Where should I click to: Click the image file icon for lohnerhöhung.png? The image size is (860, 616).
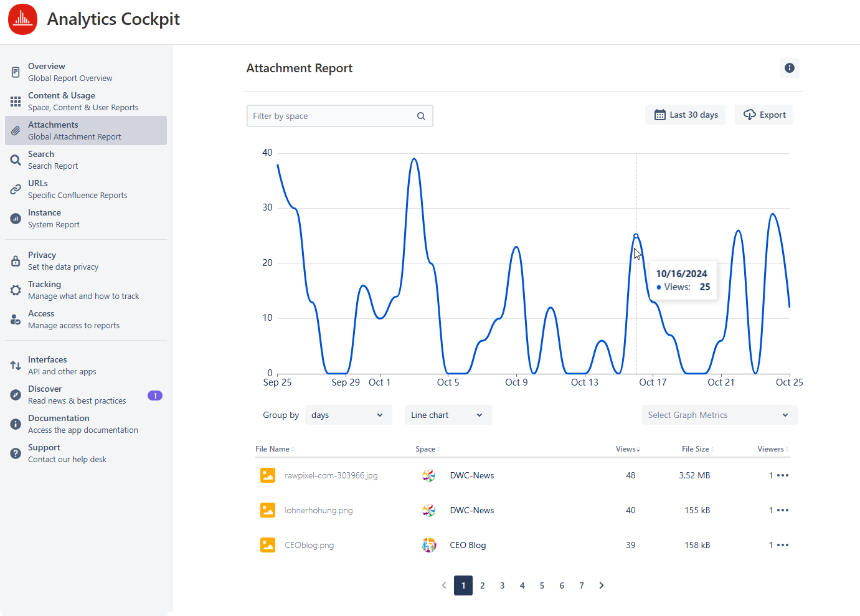tap(268, 510)
